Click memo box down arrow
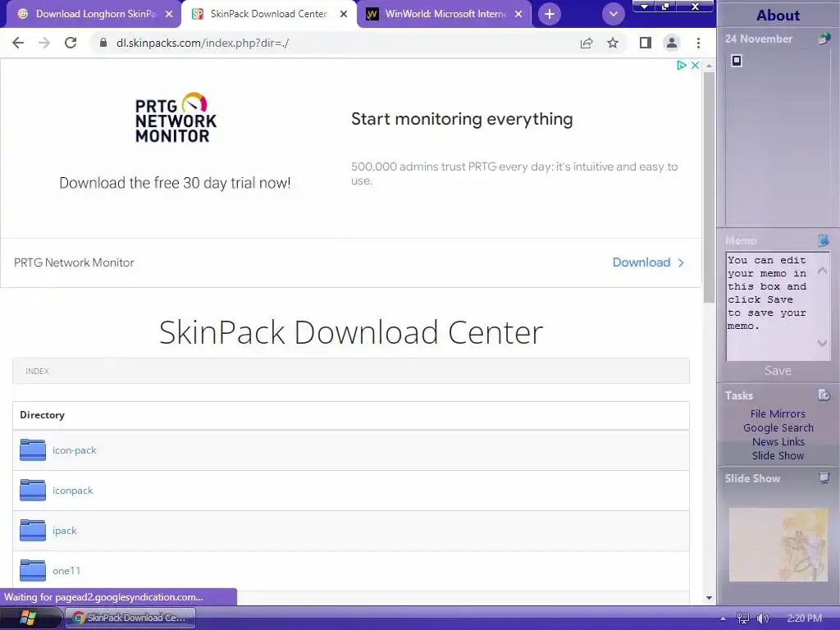 coord(822,343)
